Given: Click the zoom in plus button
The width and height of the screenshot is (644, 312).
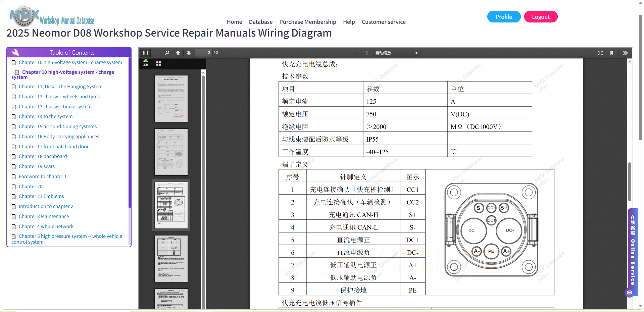Looking at the screenshot, I should (367, 53).
